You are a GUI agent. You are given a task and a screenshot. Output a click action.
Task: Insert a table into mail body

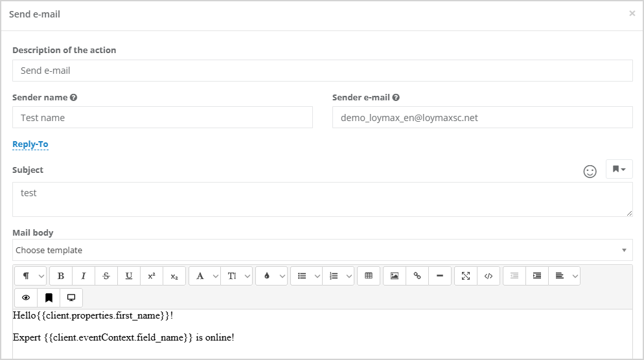click(369, 276)
